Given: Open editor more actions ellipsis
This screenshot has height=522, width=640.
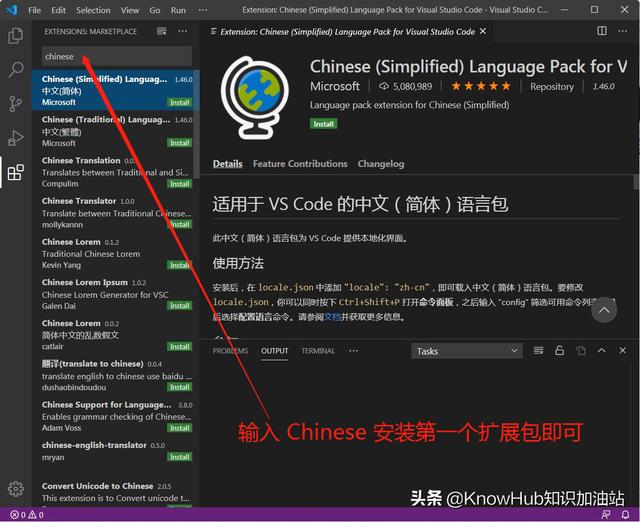Looking at the screenshot, I should click(x=622, y=31).
